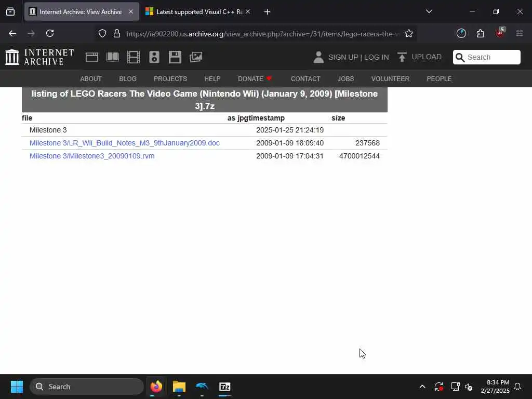Viewport: 532px width, 399px height.
Task: Click the LOG IN link
Action: click(376, 57)
